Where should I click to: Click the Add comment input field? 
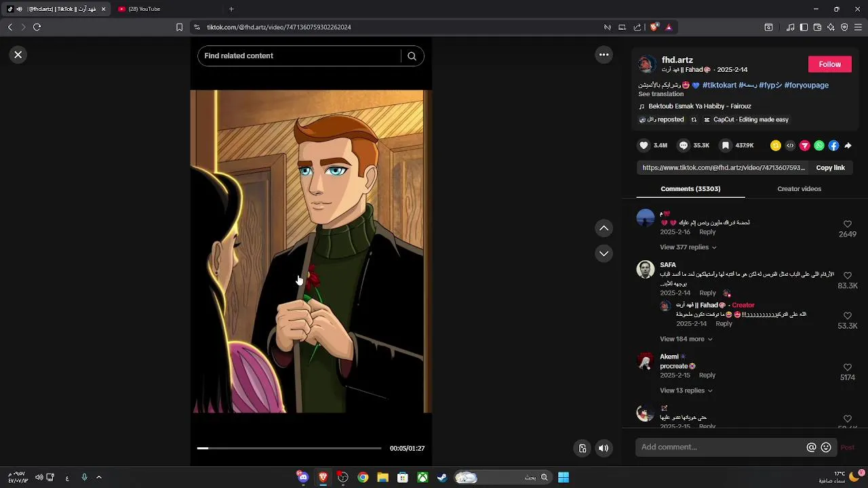pos(722,447)
